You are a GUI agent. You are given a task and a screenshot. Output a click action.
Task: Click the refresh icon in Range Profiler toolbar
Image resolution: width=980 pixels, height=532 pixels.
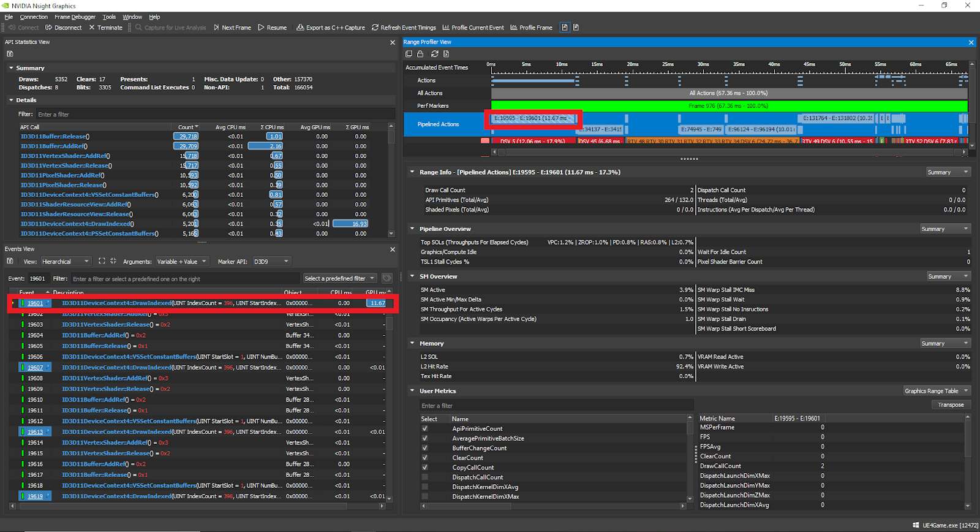[x=435, y=54]
